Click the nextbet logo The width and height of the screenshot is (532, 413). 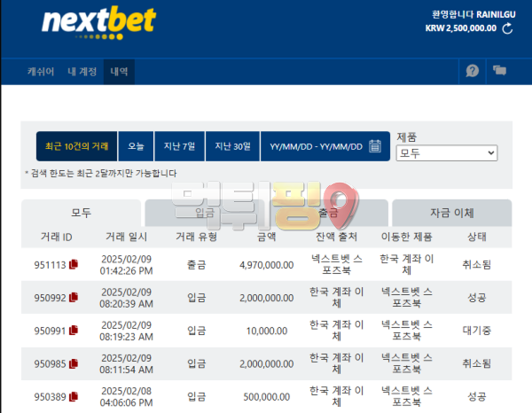[98, 23]
